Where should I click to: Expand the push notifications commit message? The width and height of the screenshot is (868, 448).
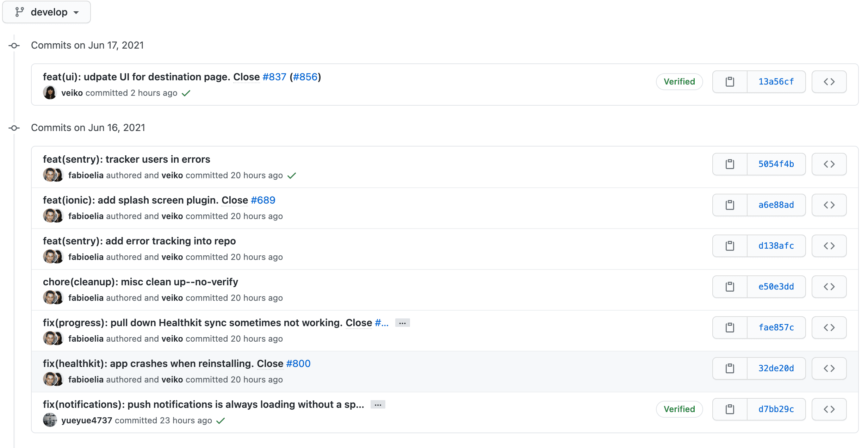[x=378, y=405]
